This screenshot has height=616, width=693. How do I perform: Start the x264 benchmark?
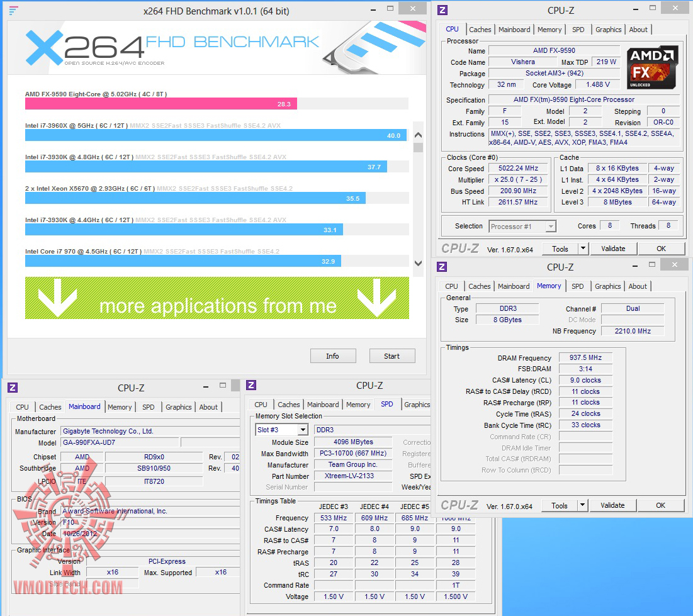(392, 356)
